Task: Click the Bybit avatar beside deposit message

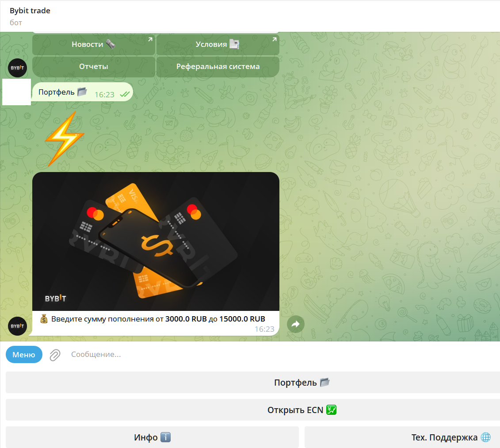Action: tap(17, 326)
